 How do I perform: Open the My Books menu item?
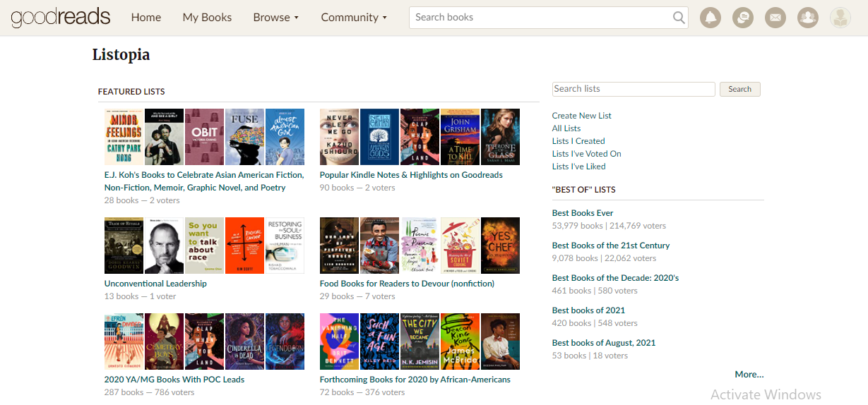[x=207, y=18]
